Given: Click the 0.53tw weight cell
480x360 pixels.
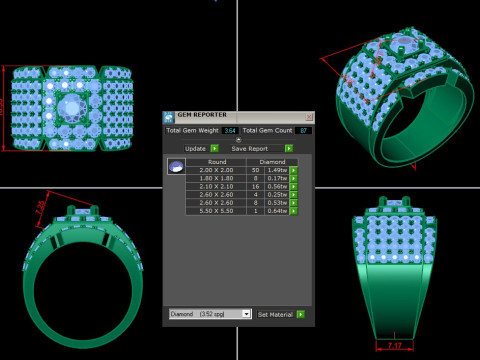Looking at the screenshot, I should [x=277, y=203].
